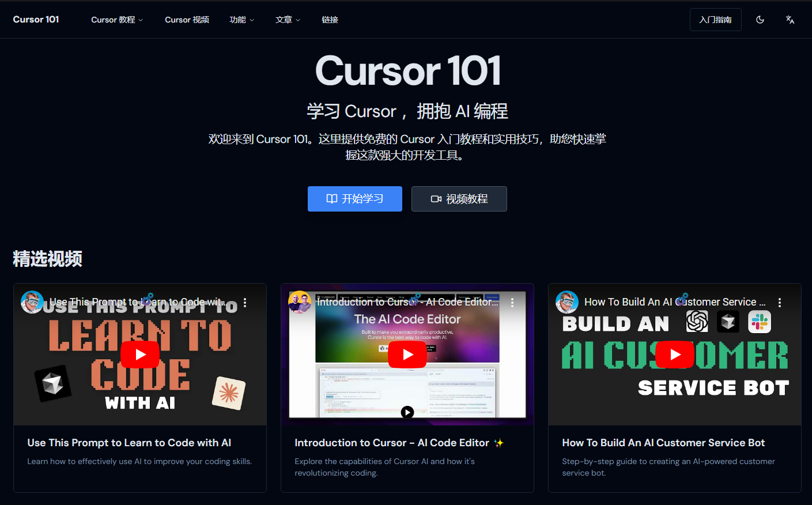Click the 精选视频 section heading

[x=47, y=259]
